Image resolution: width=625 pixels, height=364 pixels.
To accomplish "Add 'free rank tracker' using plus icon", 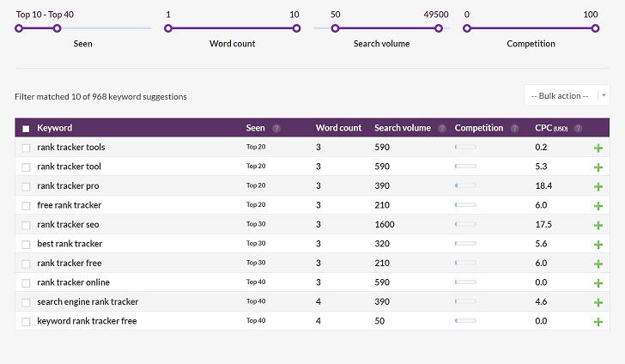I will tap(598, 206).
